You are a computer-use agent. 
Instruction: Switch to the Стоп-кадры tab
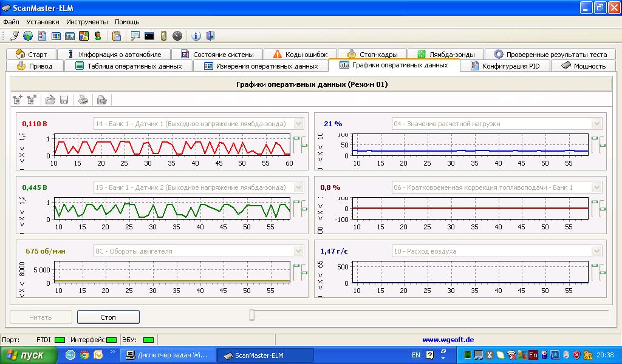372,54
